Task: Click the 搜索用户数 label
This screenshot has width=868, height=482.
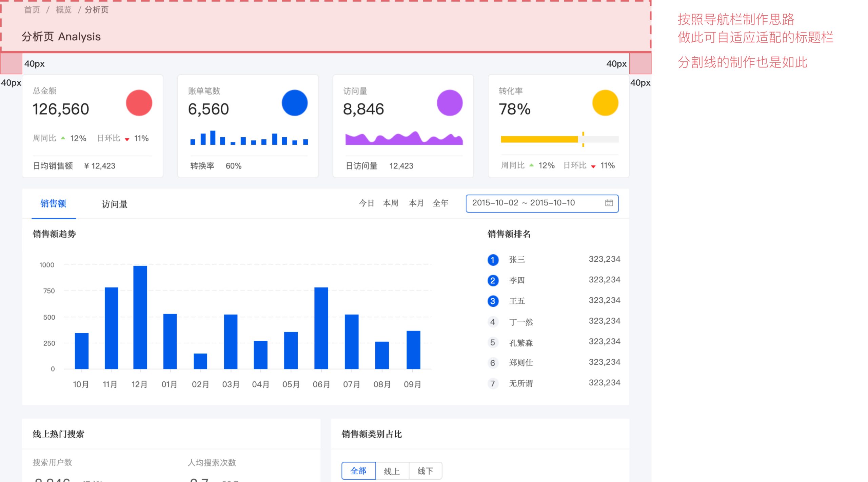Action: point(52,462)
